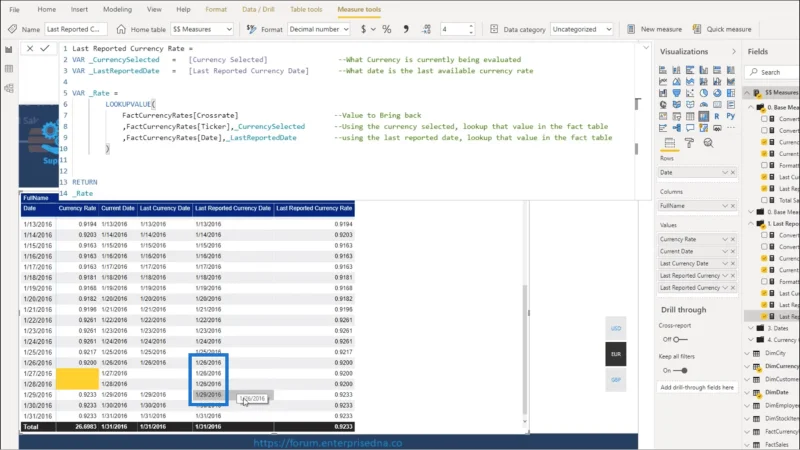Choose the pie chart visualization
Image resolution: width=800 pixels, height=450 pixels.
tap(704, 93)
